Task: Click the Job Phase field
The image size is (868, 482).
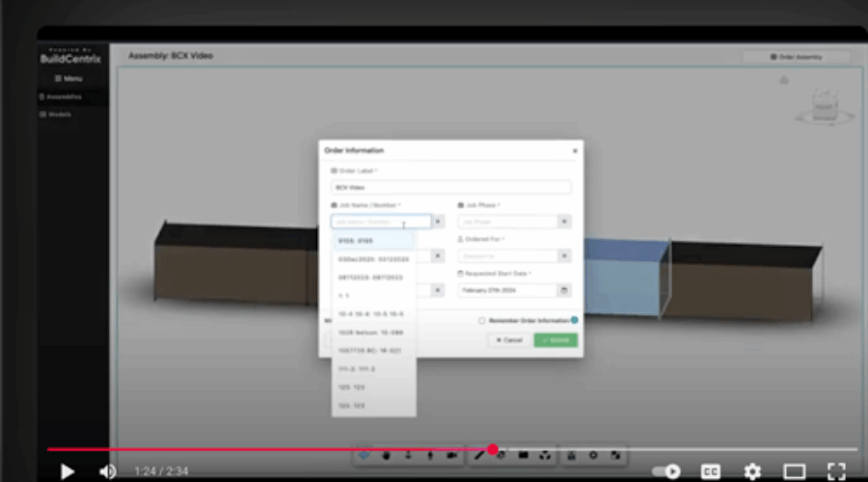Action: (507, 222)
